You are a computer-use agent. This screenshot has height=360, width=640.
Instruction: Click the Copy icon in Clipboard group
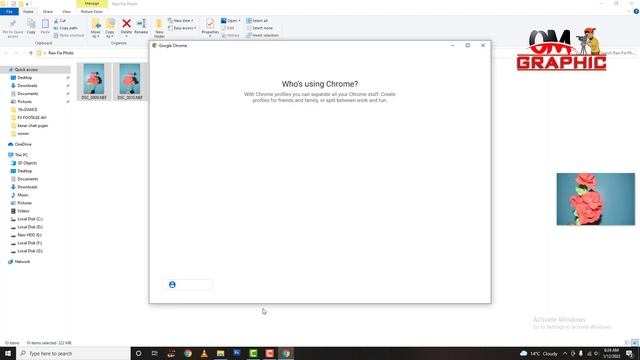[31, 24]
